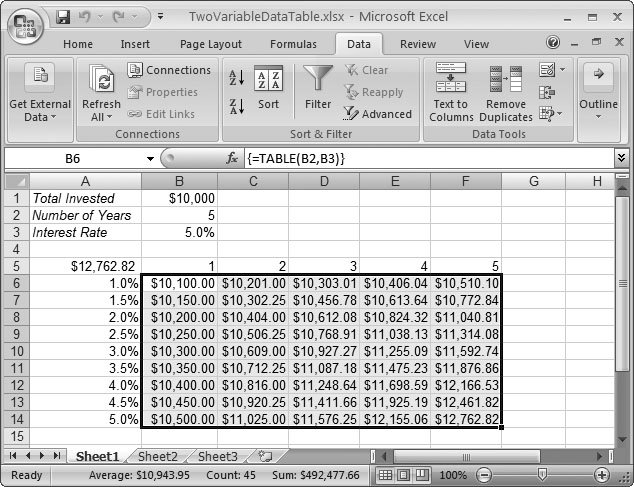Screen dimensions: 634x487
Task: Open the Formulas ribbon tab
Action: (293, 44)
